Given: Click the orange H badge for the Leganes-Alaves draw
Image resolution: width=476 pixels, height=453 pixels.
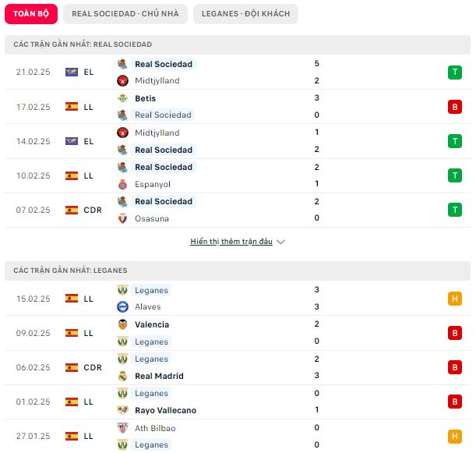Looking at the screenshot, I should point(454,299).
